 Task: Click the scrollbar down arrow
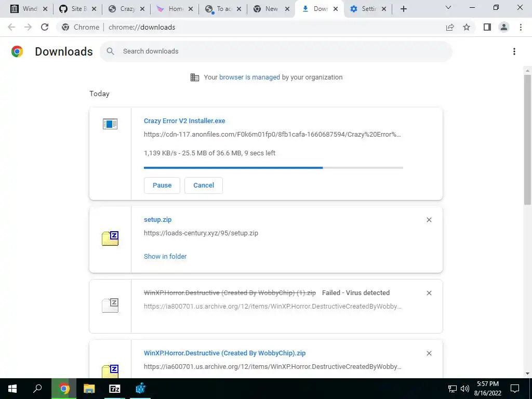point(527,374)
